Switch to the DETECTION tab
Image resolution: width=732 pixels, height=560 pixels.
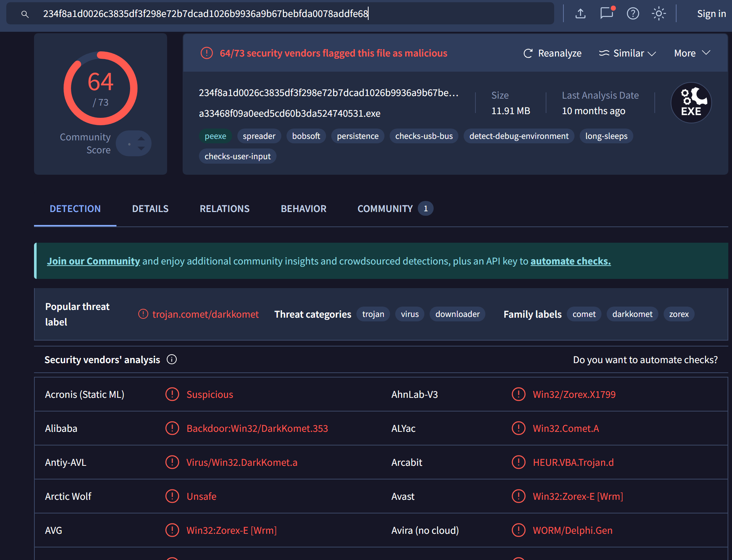coord(75,209)
